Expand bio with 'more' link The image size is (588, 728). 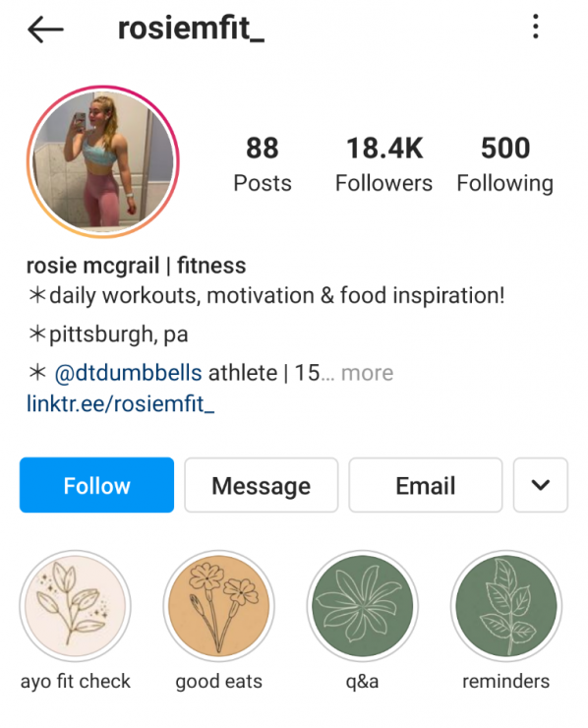click(x=367, y=373)
